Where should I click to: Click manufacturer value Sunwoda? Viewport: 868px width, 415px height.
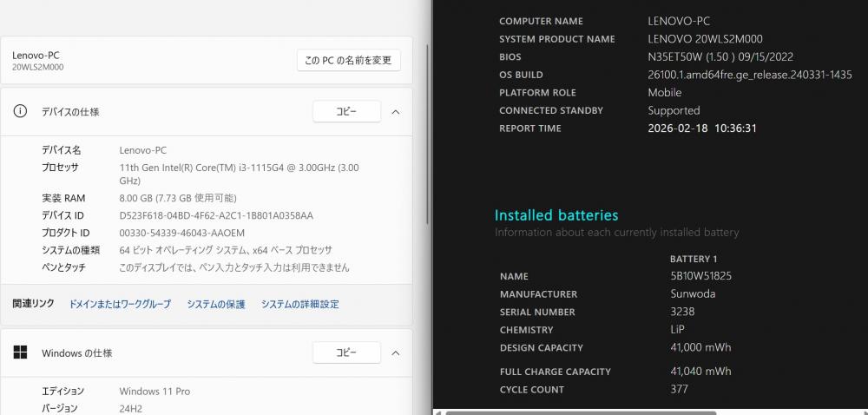coord(692,293)
